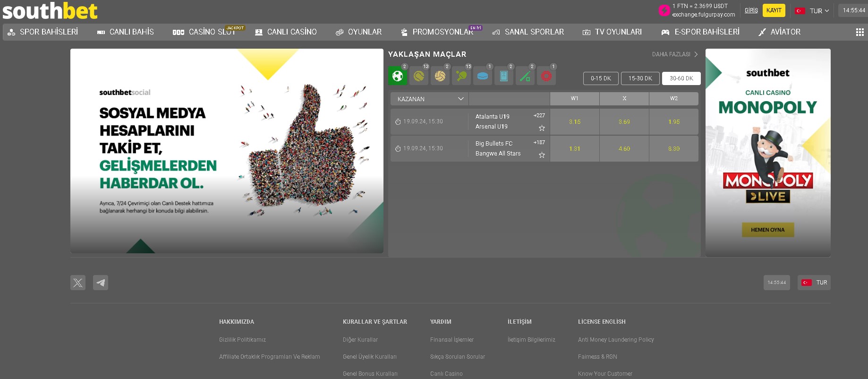
Task: Open Genel Üyelik Kuralları link
Action: coord(370,357)
